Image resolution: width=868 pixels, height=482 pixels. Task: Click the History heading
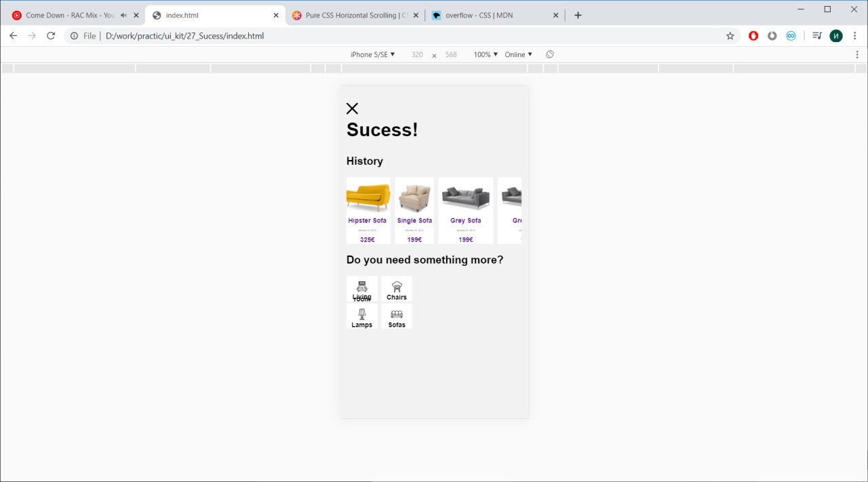point(365,161)
